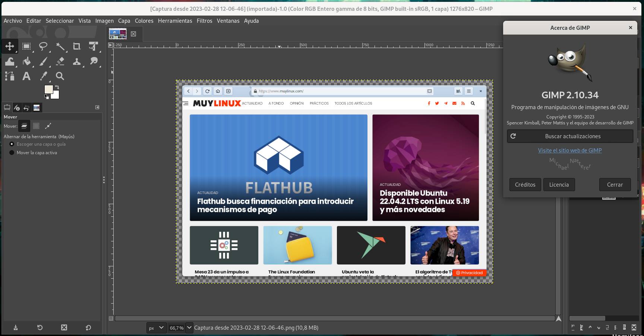Viewport: 644px width, 336px height.
Task: Click the navigate image display arrow icon
Action: tap(558, 318)
